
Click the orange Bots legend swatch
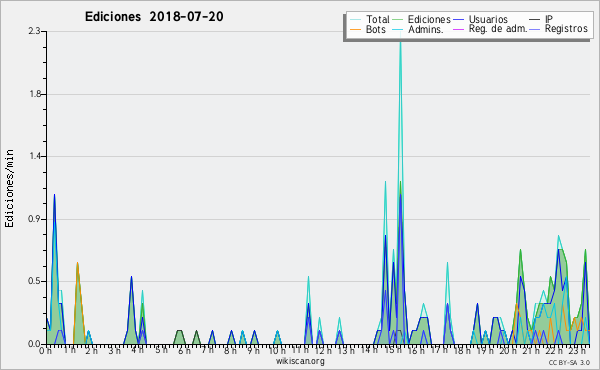(x=355, y=29)
